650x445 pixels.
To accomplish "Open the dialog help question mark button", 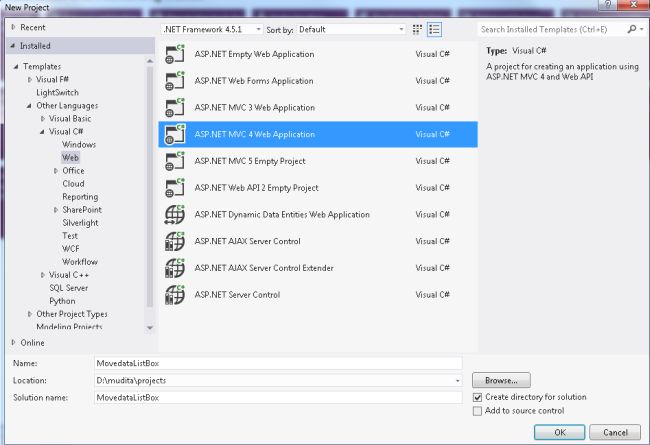I will (608, 5).
